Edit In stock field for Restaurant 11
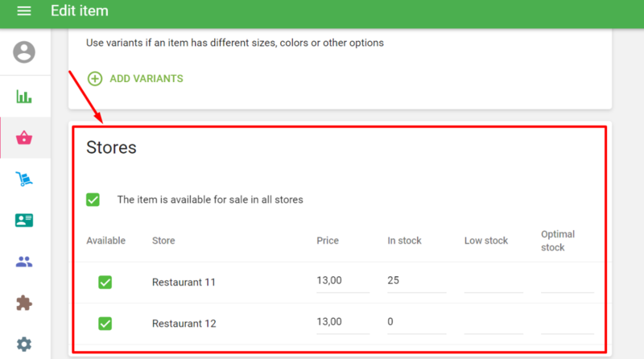This screenshot has height=359, width=644. (416, 281)
